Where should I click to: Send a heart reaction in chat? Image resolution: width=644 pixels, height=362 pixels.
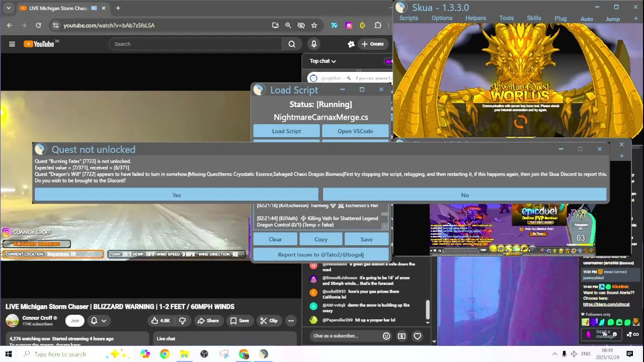click(x=417, y=336)
